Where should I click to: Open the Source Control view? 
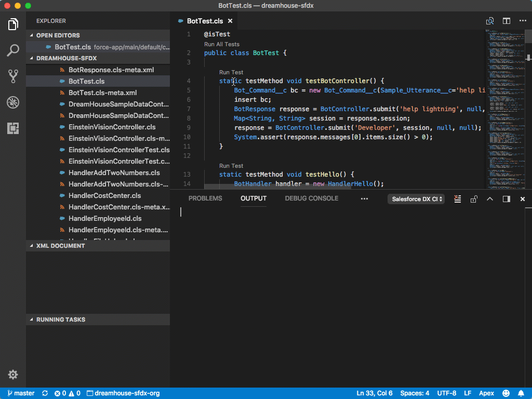tap(12, 76)
